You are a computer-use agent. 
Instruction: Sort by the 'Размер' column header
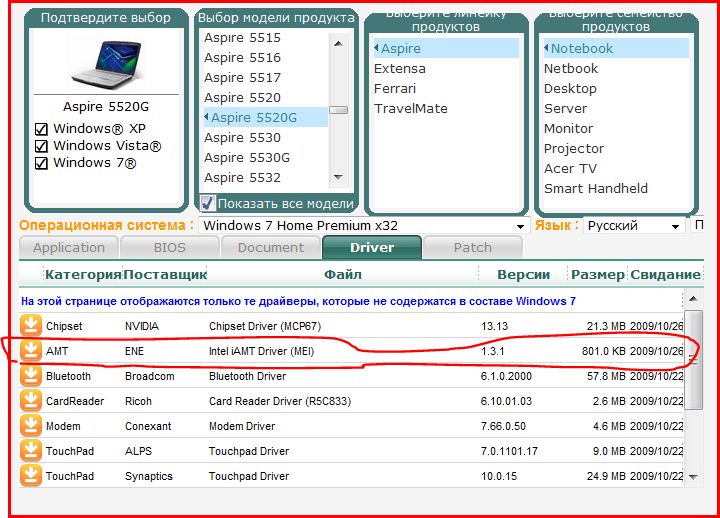click(x=597, y=275)
